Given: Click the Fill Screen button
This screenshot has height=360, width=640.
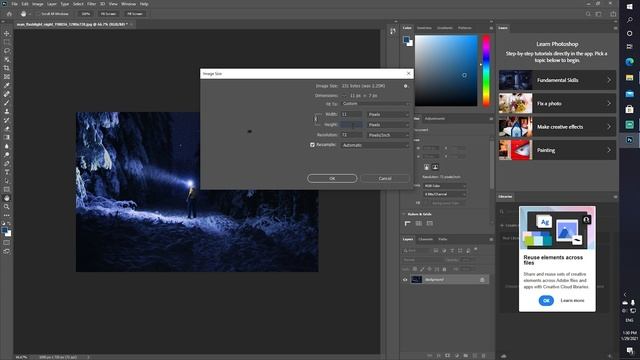Looking at the screenshot, I should [135, 14].
